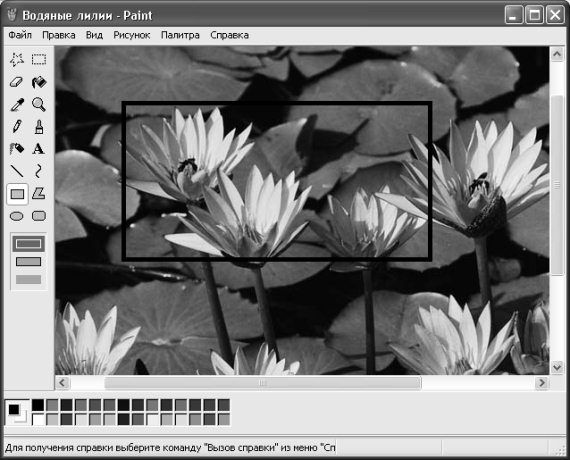The width and height of the screenshot is (570, 460).
Task: Select outline-with-fill rectangle style option
Action: [x=28, y=261]
